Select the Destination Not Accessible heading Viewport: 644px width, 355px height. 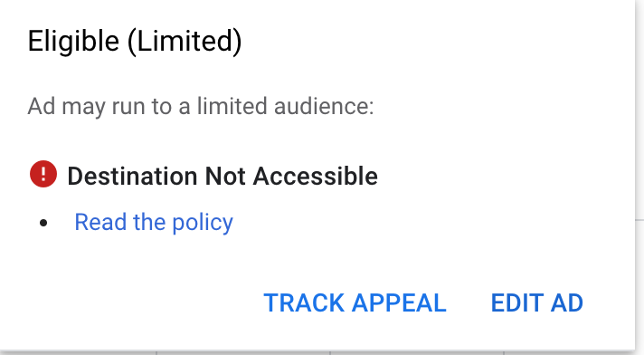(x=223, y=176)
